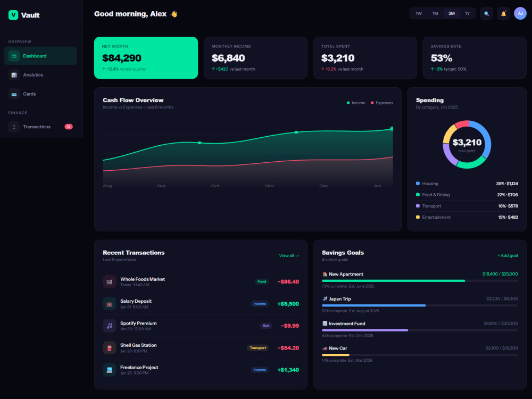Image resolution: width=532 pixels, height=399 pixels.
Task: Click Sub tag on Spotify Premium
Action: tap(266, 326)
